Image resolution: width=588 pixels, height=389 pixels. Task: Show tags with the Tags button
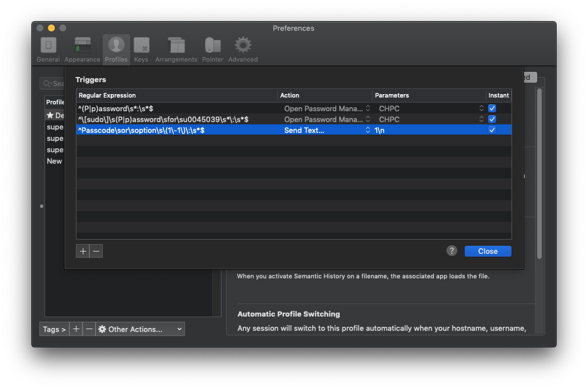click(x=54, y=329)
